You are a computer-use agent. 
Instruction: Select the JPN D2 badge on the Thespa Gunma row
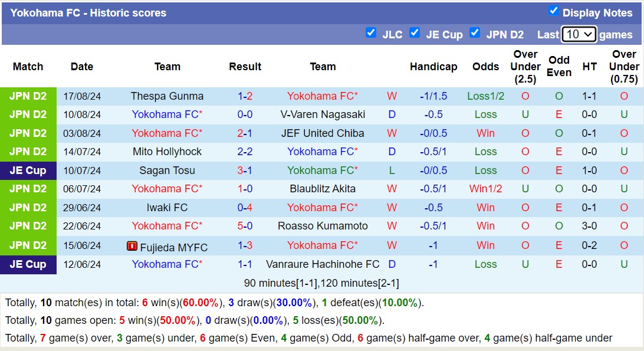click(x=28, y=96)
